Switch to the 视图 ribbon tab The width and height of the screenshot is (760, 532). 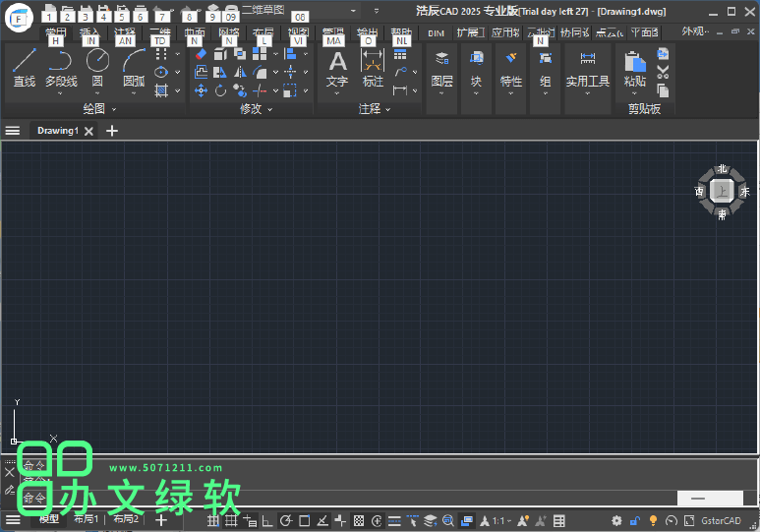(298, 32)
